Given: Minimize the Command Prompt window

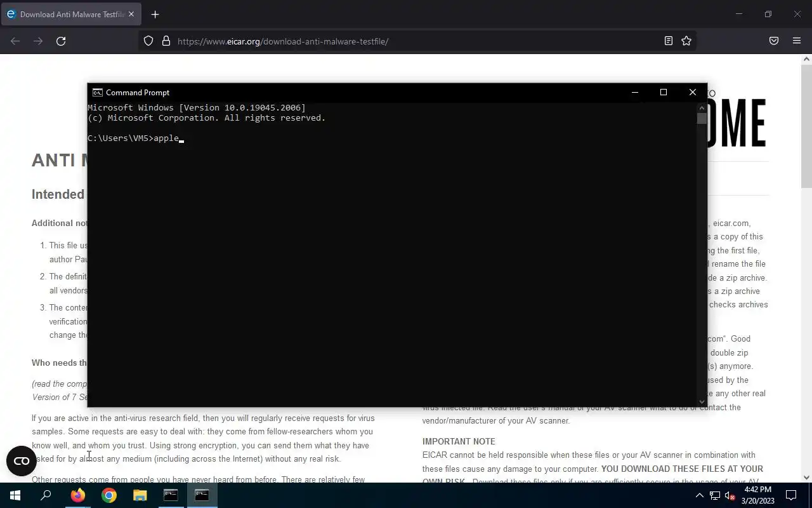Looking at the screenshot, I should [634, 92].
